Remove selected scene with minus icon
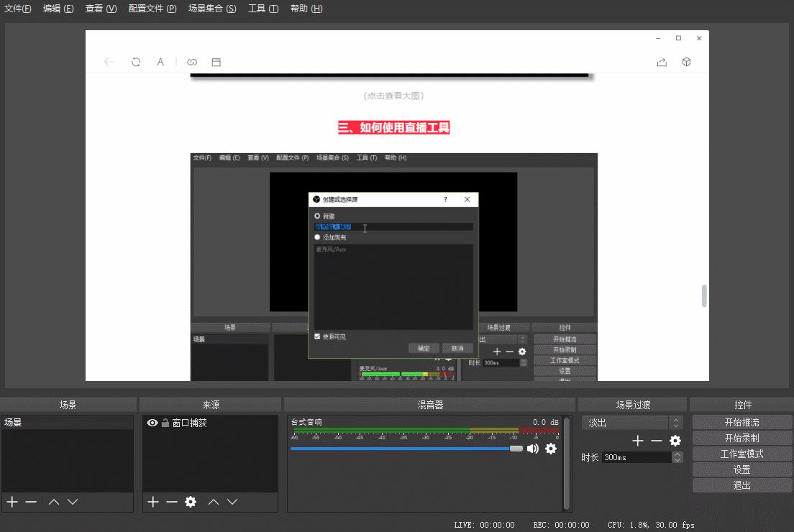Screen dimensions: 794x532 click(x=31, y=502)
